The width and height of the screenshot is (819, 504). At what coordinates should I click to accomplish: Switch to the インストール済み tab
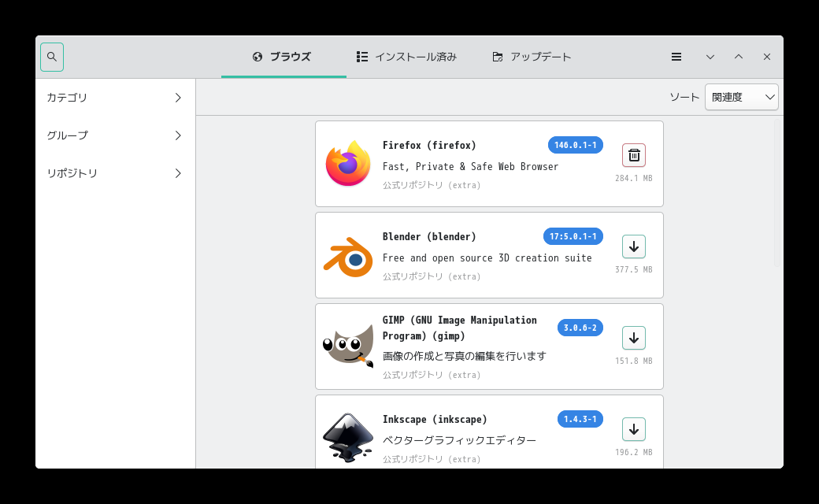click(406, 57)
